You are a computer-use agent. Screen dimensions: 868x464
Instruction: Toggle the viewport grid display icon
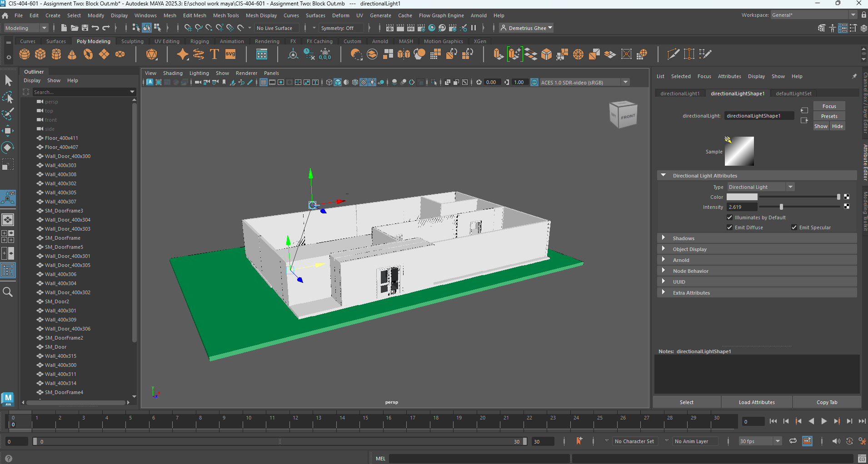(264, 82)
